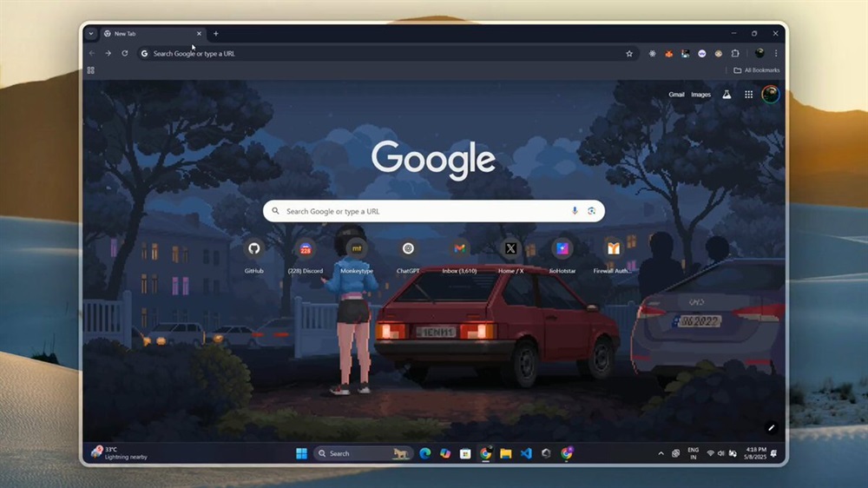Open a new tab with plus button
The image size is (868, 488).
(216, 34)
